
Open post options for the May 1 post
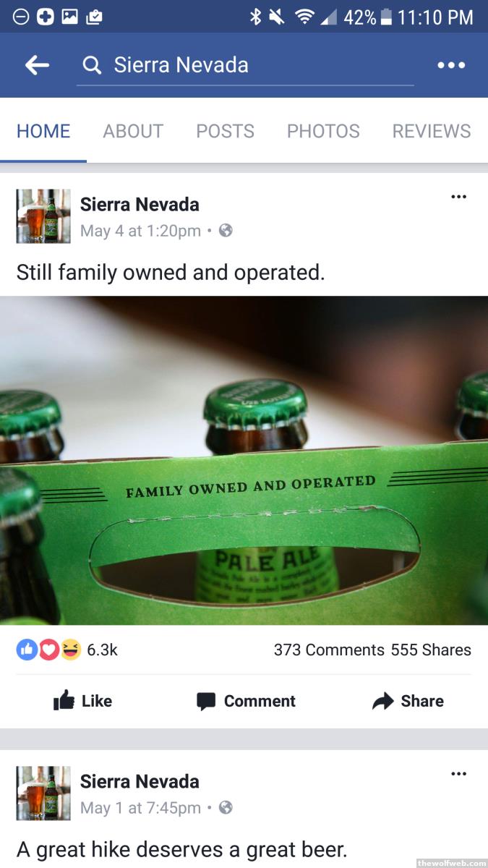point(458,774)
